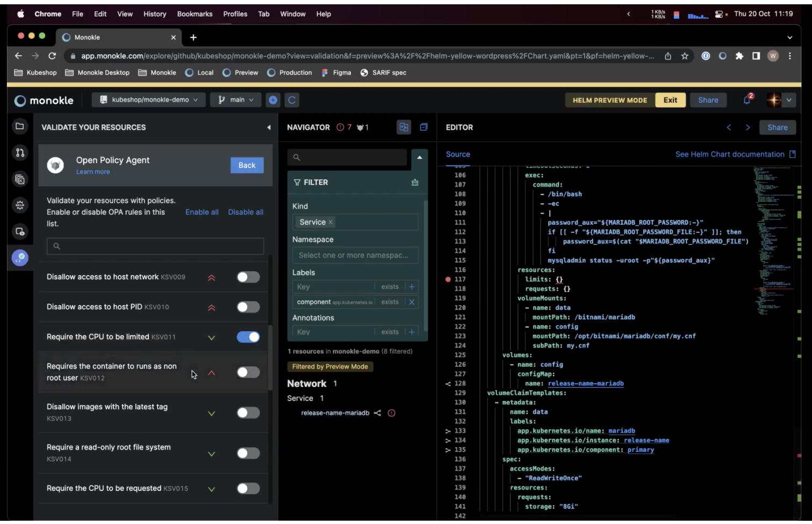Open the Profiles menu
The height and width of the screenshot is (524, 812).
point(236,14)
